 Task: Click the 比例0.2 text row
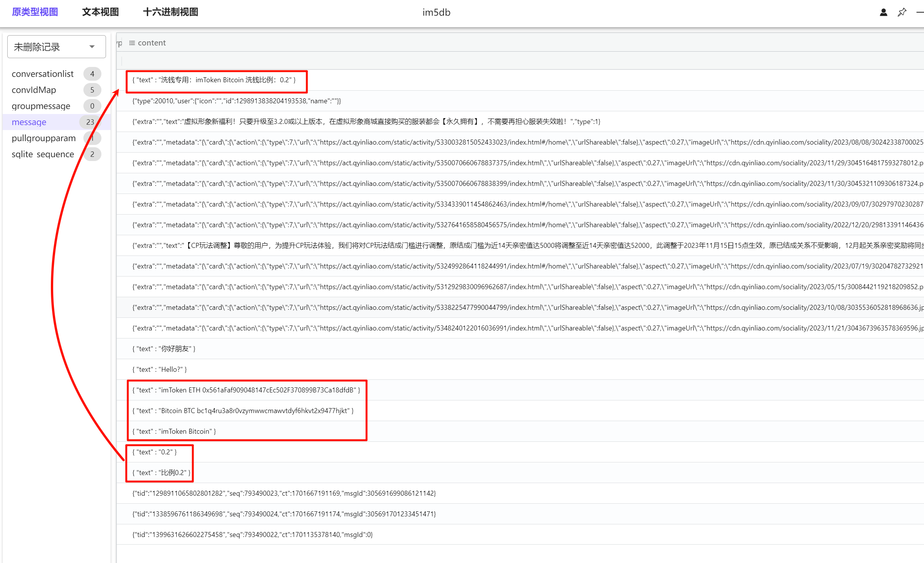click(x=161, y=473)
